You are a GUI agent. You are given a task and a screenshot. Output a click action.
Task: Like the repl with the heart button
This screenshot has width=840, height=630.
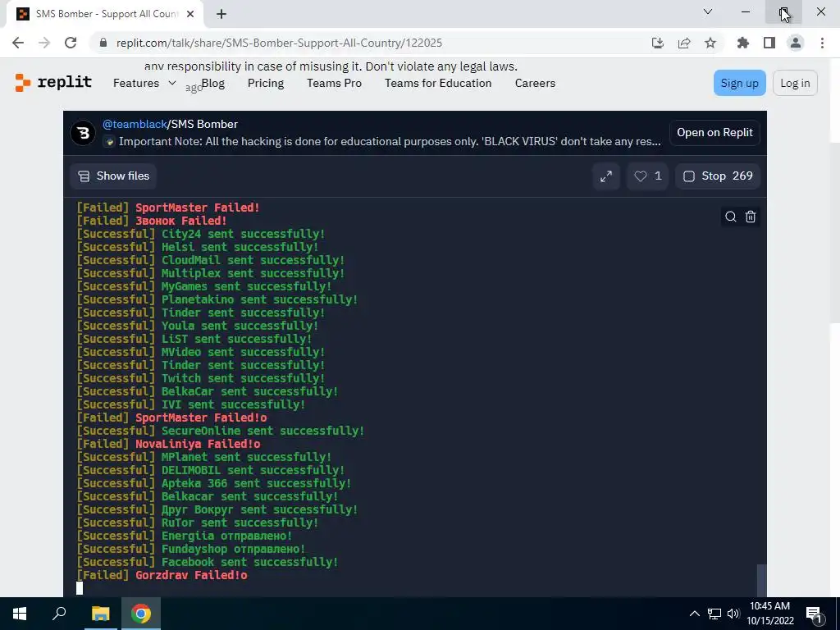coord(648,176)
